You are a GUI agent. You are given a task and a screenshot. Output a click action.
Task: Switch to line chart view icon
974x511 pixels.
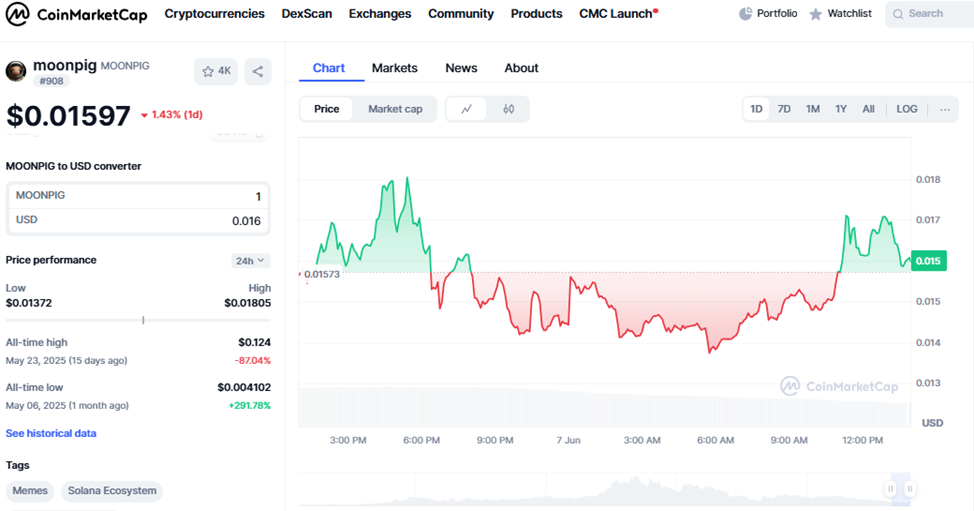tap(467, 109)
